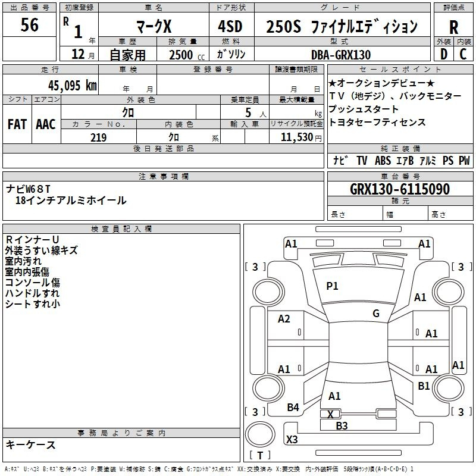Select the G windshield chip marker
Screen dimensions: 476x476
[375, 314]
